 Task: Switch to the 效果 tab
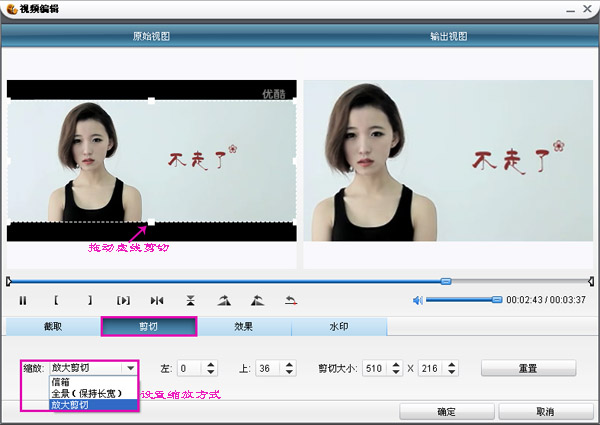point(244,326)
